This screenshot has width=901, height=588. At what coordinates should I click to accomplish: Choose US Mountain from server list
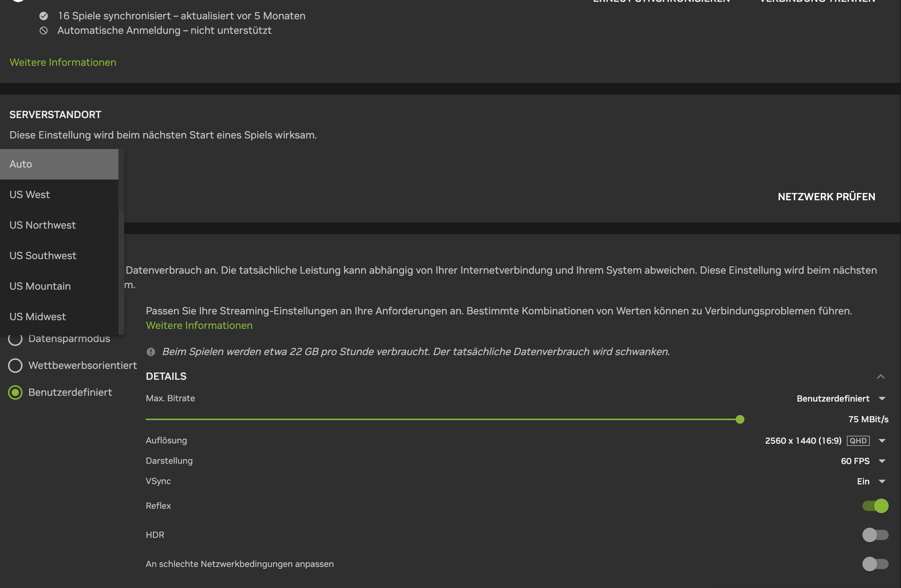pos(59,286)
